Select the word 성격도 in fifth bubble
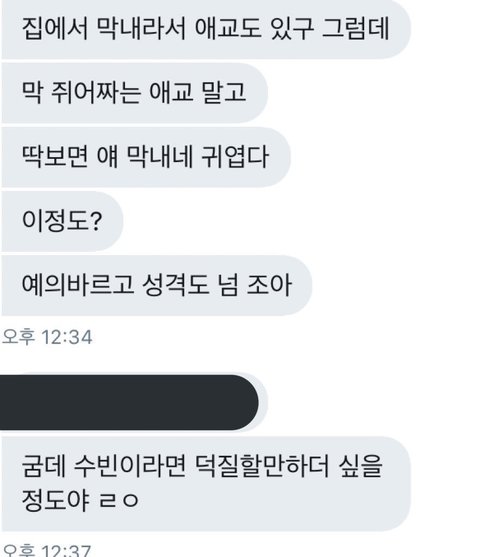Image resolution: width=480 pixels, height=557 pixels. 176,285
